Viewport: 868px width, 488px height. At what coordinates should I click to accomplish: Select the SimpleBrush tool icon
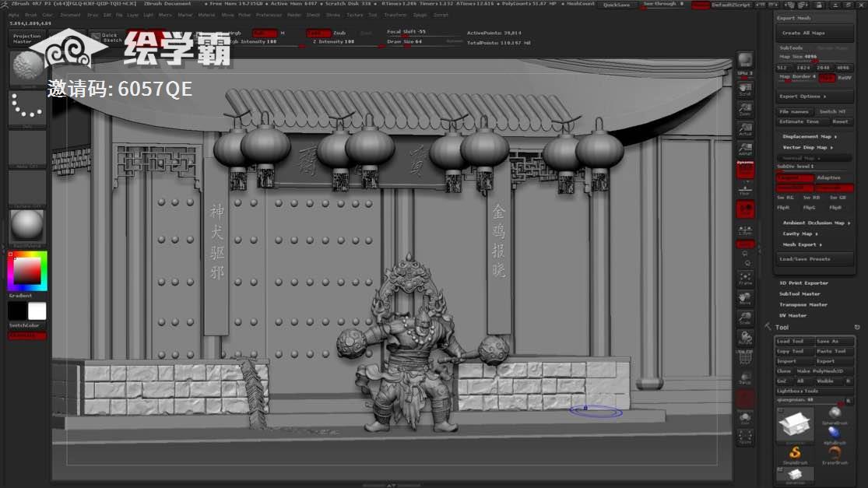coord(795,455)
